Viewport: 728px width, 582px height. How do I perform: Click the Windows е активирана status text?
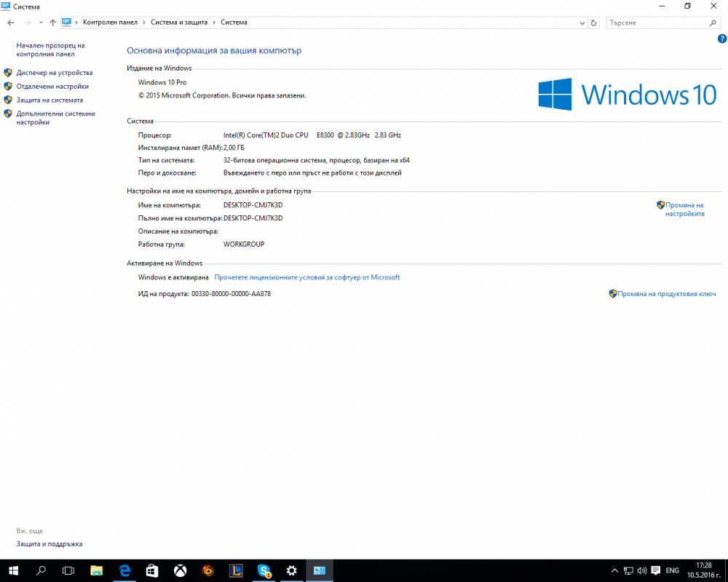(x=173, y=277)
